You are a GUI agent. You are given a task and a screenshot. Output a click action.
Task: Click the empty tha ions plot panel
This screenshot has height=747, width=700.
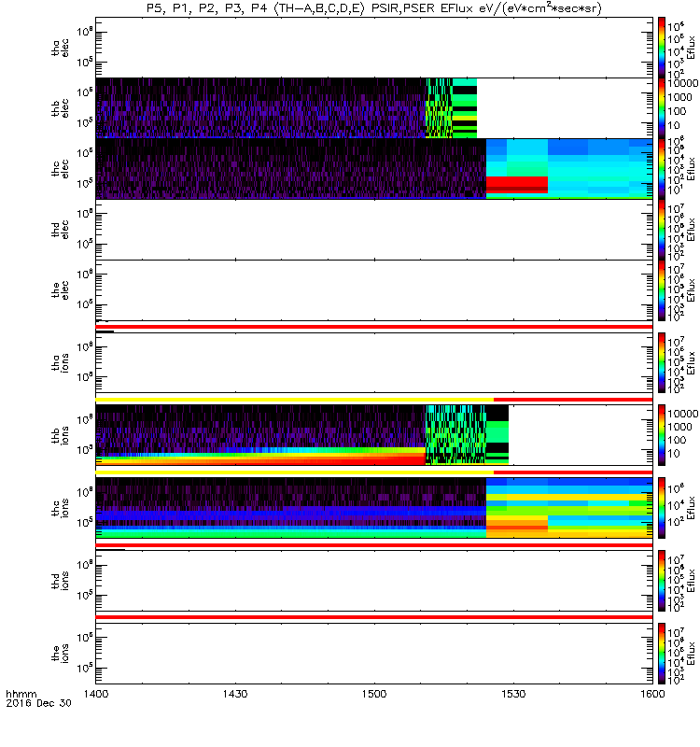(x=374, y=363)
